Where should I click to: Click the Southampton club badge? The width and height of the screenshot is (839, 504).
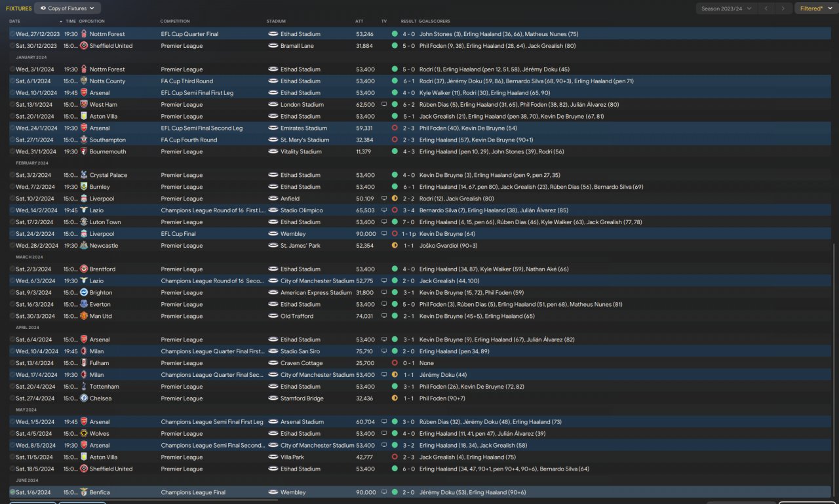click(84, 140)
